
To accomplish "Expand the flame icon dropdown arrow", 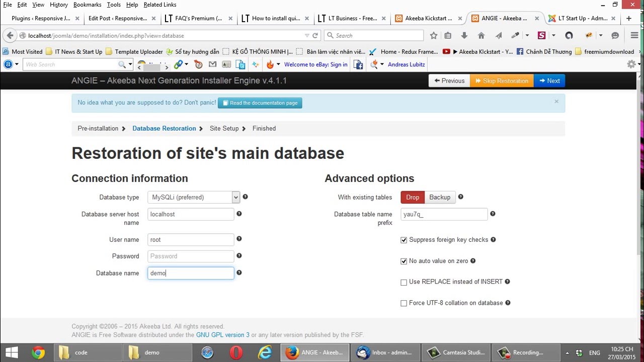I will (x=278, y=64).
